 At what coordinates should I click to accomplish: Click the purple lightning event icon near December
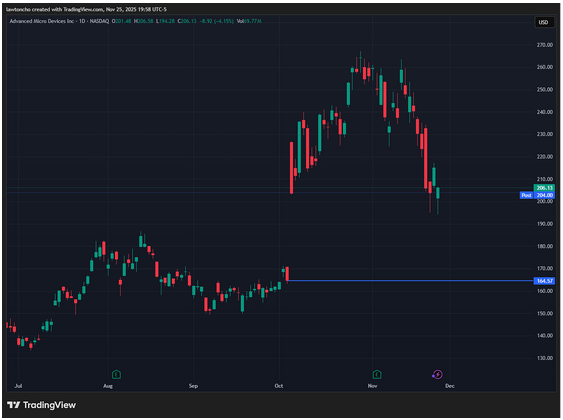(x=437, y=375)
